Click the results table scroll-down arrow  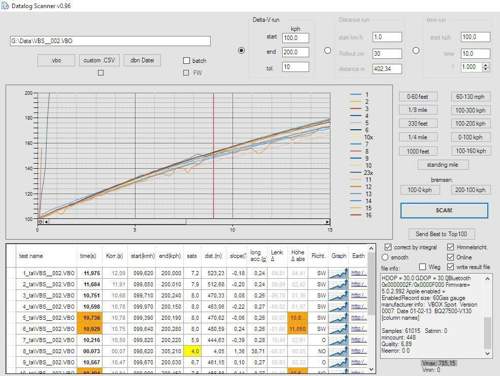(371, 369)
